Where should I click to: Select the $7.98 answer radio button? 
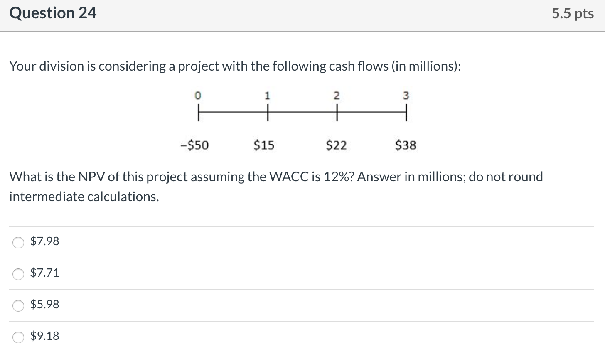click(18, 242)
